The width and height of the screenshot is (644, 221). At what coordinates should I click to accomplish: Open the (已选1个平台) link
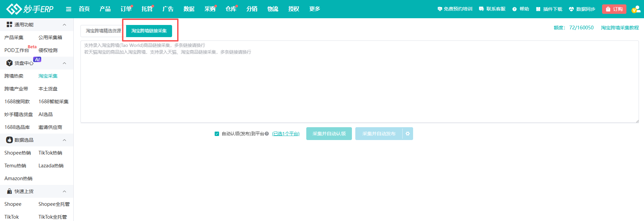(286, 134)
